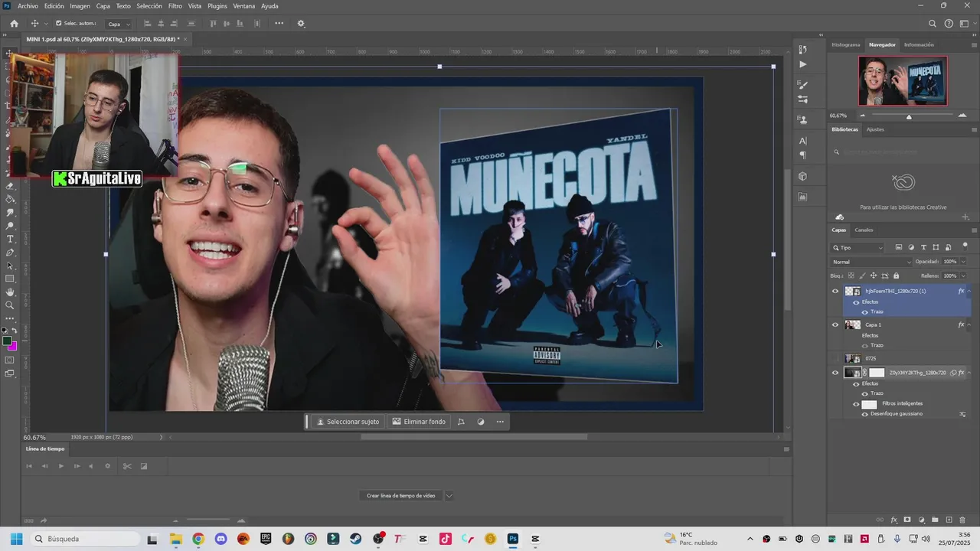Screen dimensions: 980x551
Task: Click the Home icon in options bar
Action: (x=14, y=24)
